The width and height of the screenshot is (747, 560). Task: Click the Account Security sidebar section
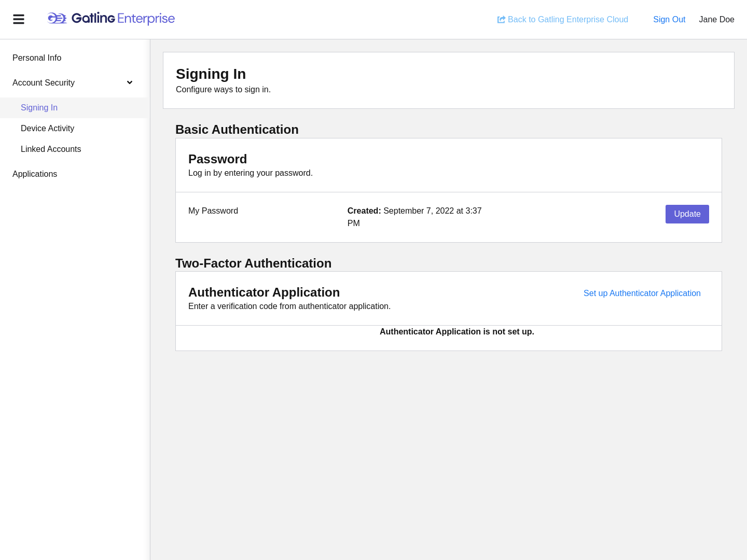(44, 83)
